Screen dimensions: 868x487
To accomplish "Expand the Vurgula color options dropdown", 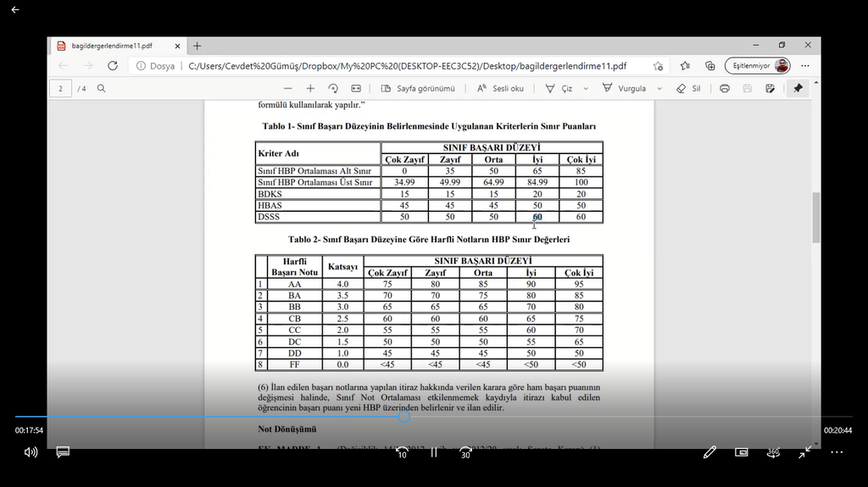I will [659, 89].
